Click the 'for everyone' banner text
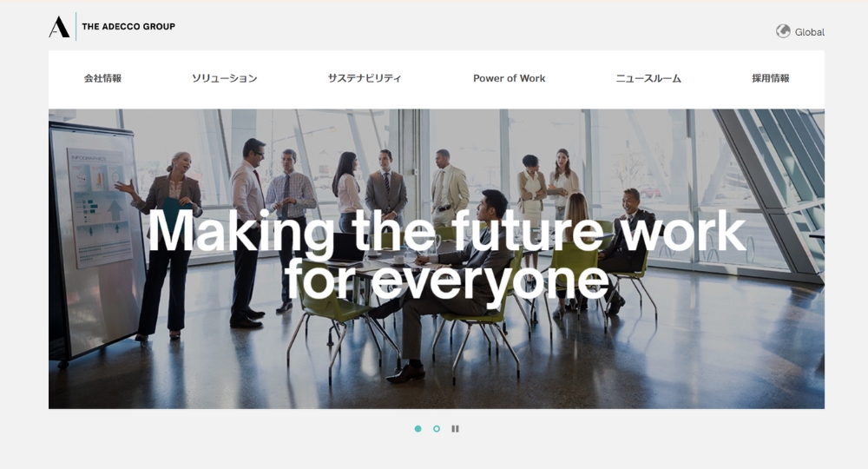 click(447, 281)
